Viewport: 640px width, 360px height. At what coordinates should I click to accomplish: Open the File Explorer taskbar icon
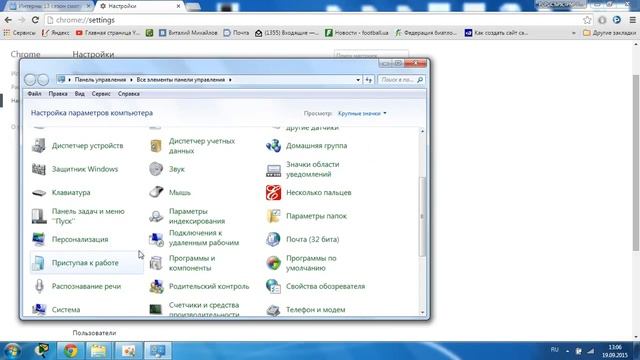tap(98, 351)
